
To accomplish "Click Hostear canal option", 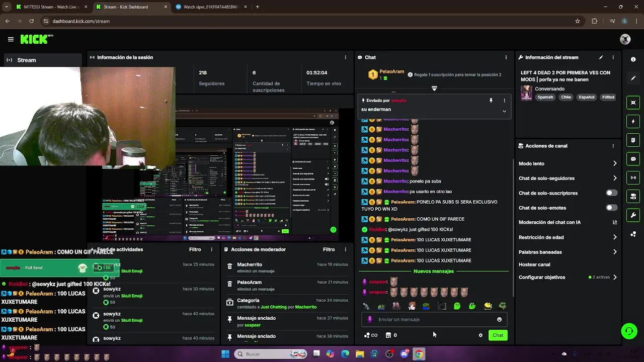I will click(x=534, y=264).
